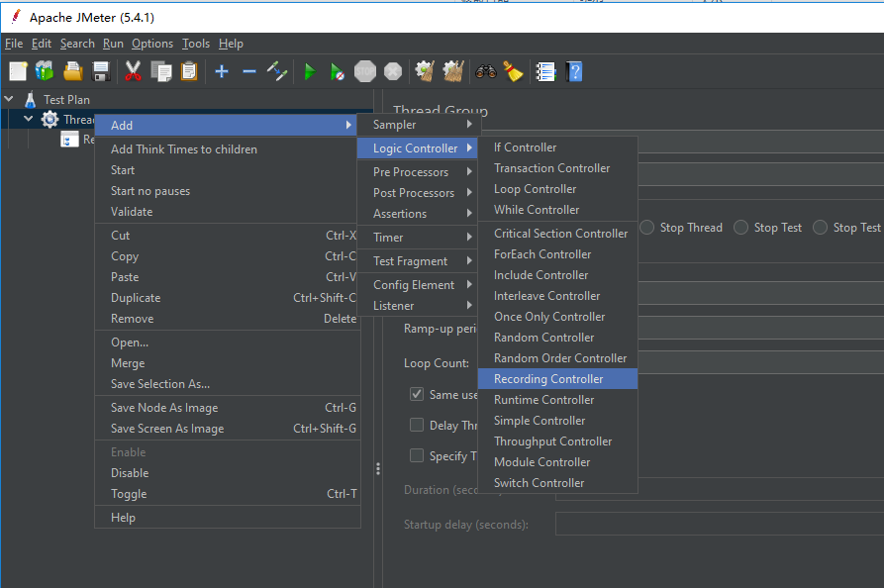
Task: Select Once Only Controller entry
Action: click(x=557, y=317)
